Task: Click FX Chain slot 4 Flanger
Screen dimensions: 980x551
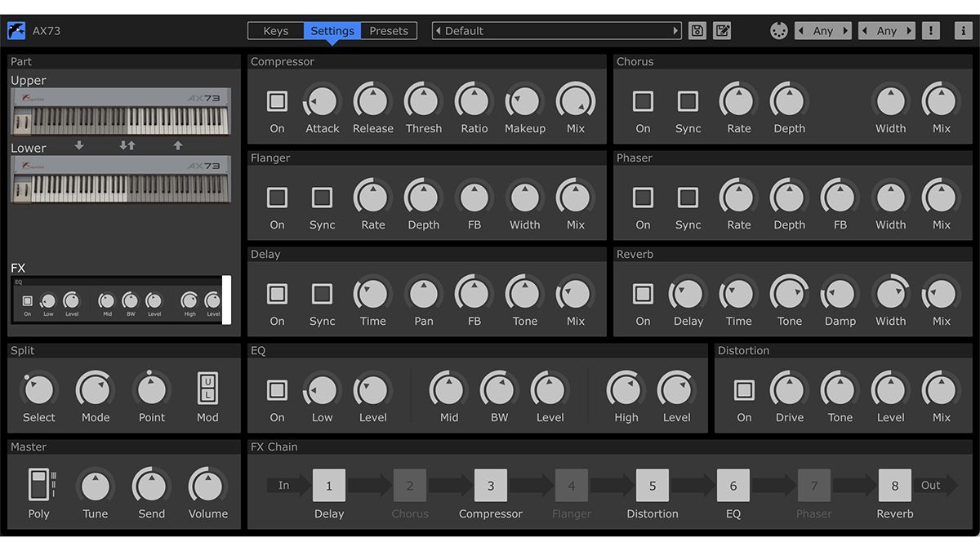Action: (x=572, y=485)
